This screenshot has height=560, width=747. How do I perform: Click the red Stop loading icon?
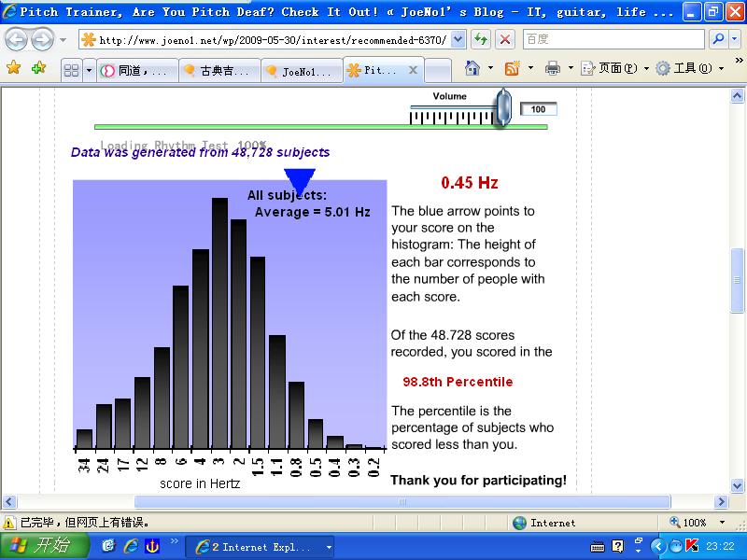(504, 40)
